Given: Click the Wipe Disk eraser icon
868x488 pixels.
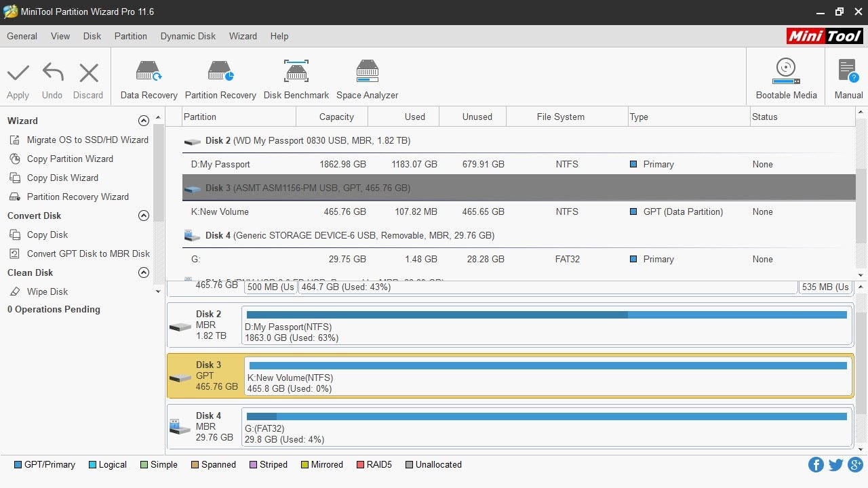Looking at the screenshot, I should coord(14,291).
